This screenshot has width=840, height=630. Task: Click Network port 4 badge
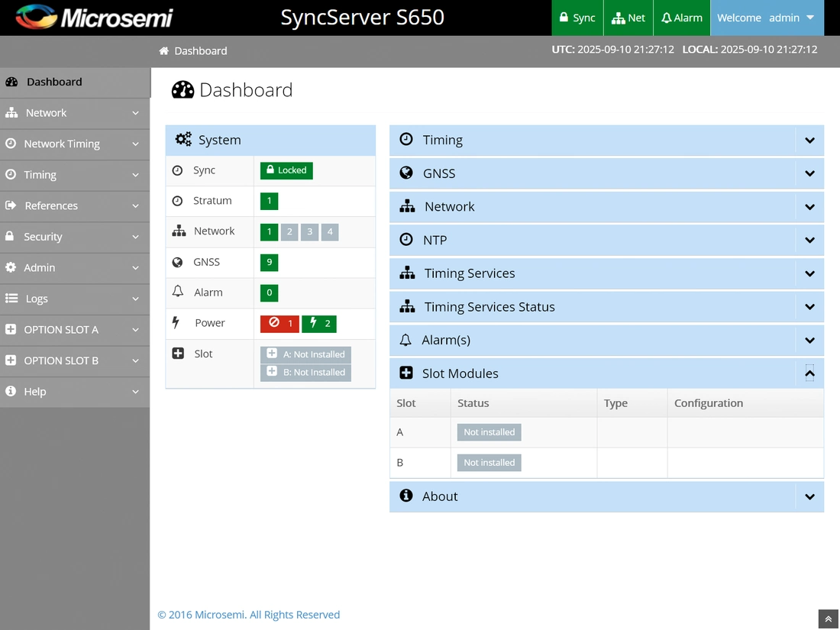point(330,231)
